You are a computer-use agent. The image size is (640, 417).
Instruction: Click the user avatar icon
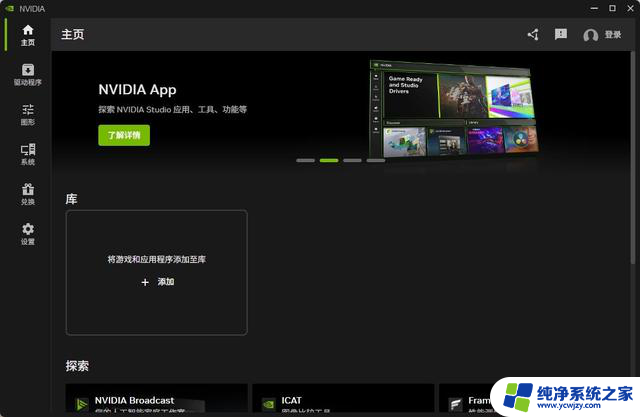tap(591, 35)
